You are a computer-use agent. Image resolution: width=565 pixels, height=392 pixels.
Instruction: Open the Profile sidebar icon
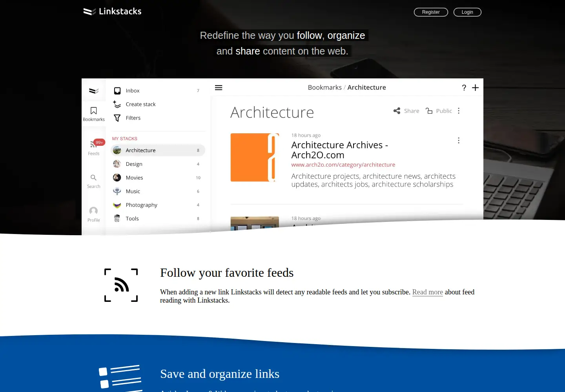click(94, 214)
